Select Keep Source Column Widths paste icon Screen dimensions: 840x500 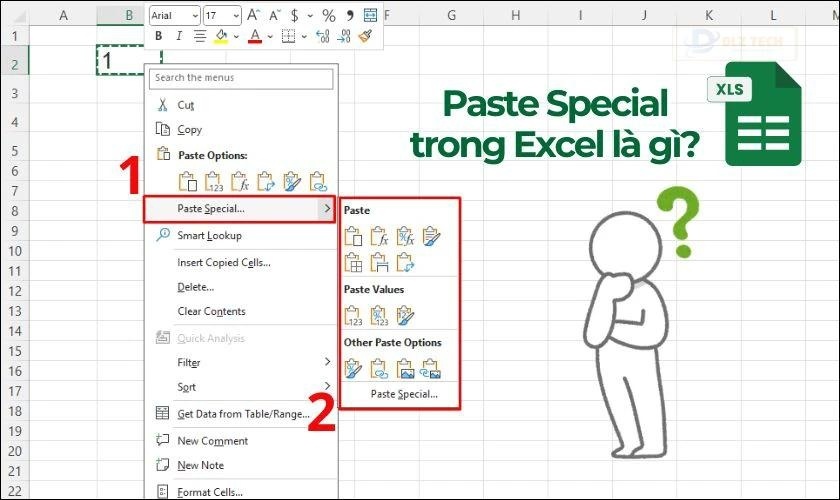(x=379, y=263)
